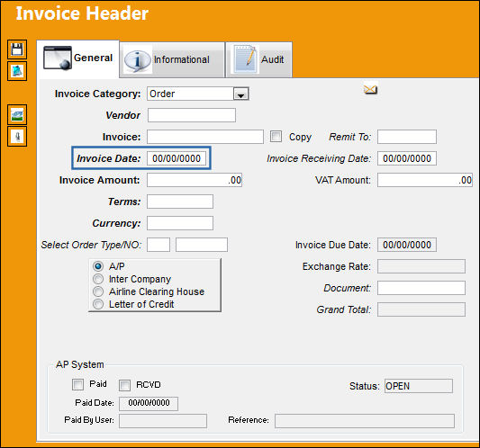Click the envelope email icon

370,89
